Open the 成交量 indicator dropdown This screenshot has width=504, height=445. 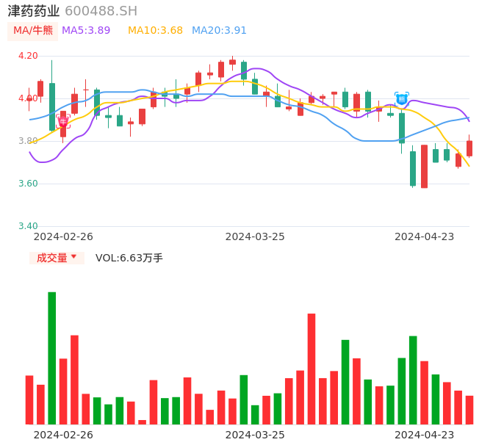[52, 258]
